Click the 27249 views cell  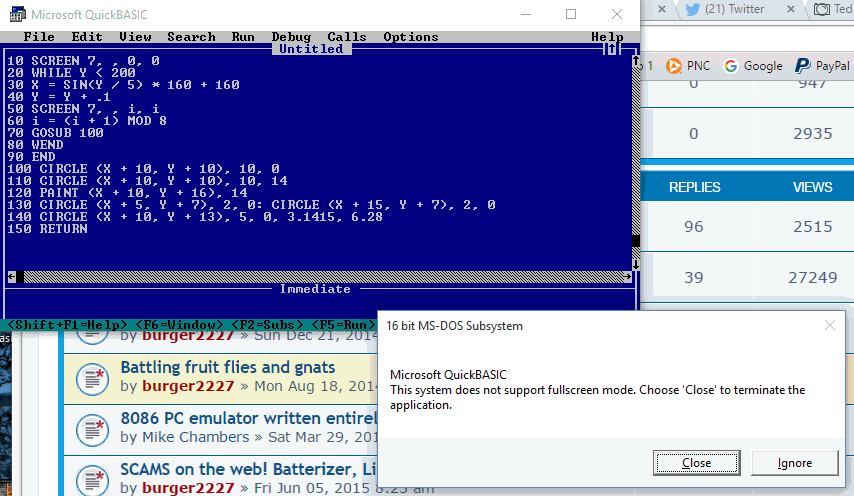click(x=813, y=278)
